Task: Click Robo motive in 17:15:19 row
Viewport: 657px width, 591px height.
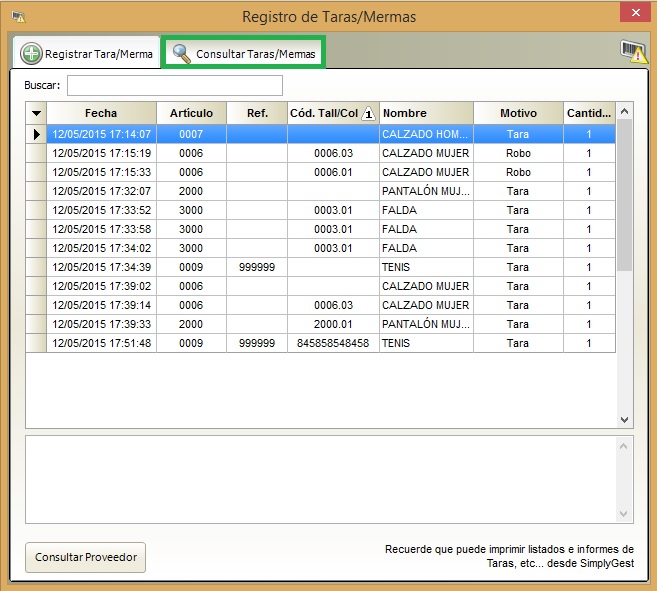Action: pos(518,153)
